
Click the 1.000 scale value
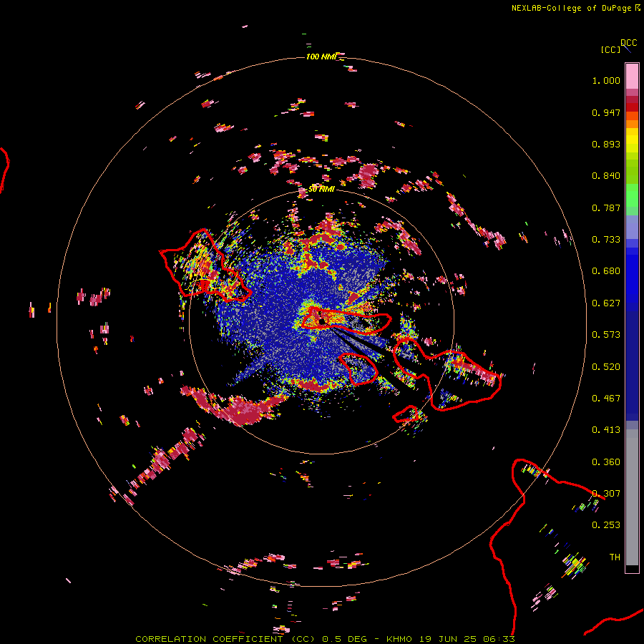coord(606,80)
